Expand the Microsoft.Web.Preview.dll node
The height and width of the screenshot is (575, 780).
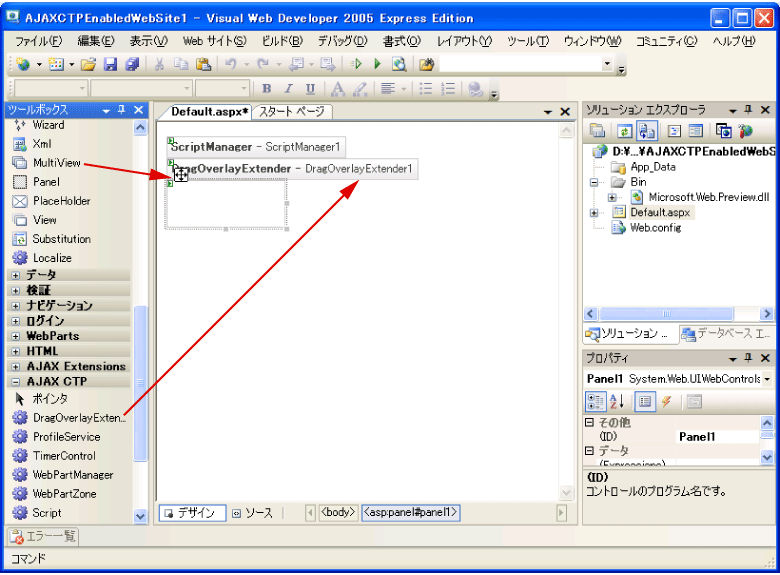(x=612, y=197)
